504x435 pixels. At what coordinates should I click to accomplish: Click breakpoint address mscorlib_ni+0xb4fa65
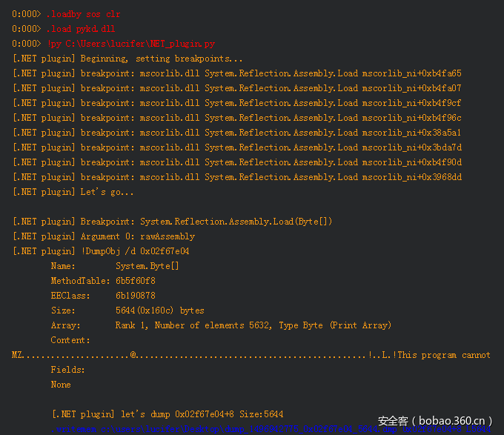(411, 73)
